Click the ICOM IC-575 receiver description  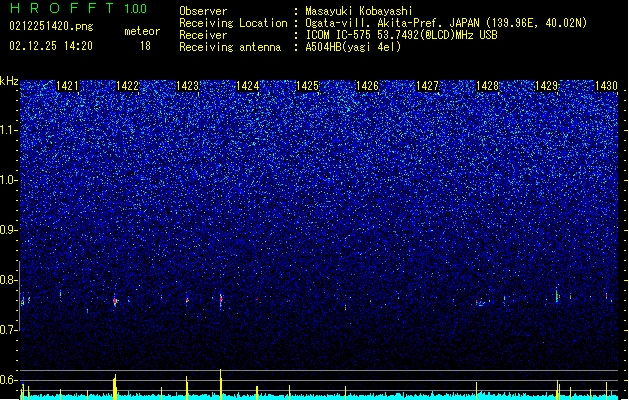[401, 35]
